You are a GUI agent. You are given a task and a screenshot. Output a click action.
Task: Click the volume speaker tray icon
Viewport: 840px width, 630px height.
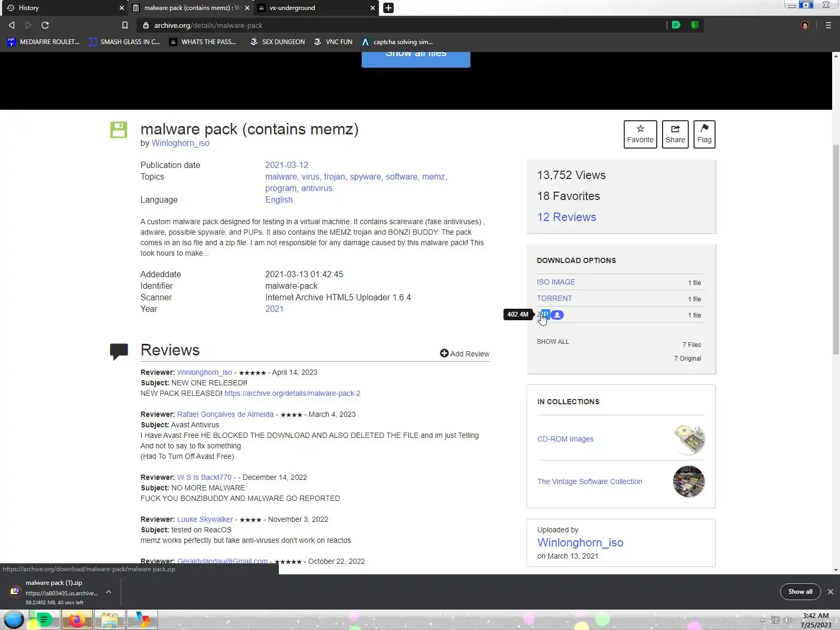coord(787,620)
